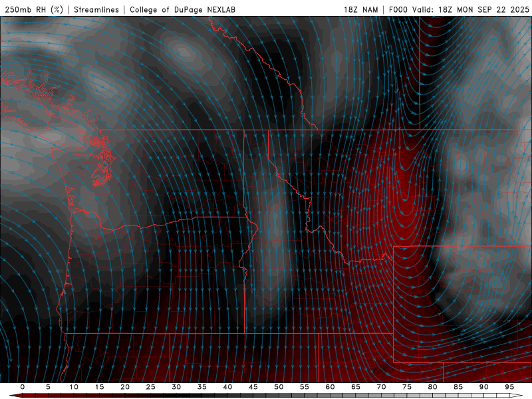Image resolution: width=532 pixels, height=399 pixels.
Task: Select the "15" humidity scale label
Action: 99,387
